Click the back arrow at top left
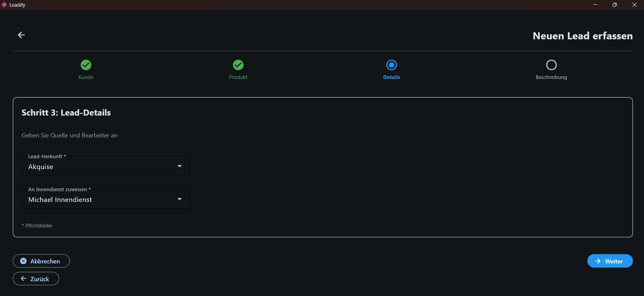The height and width of the screenshot is (296, 644). pos(21,35)
